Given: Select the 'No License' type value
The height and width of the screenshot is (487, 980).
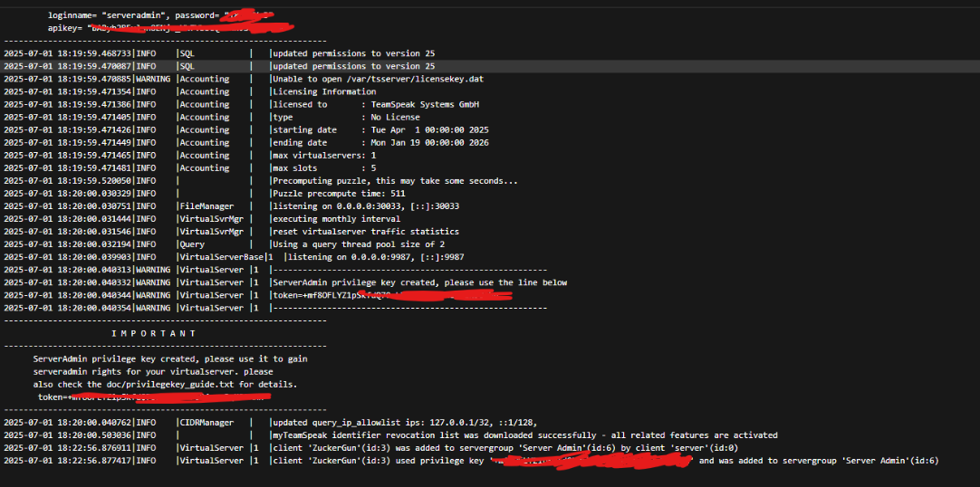Looking at the screenshot, I should pos(395,117).
